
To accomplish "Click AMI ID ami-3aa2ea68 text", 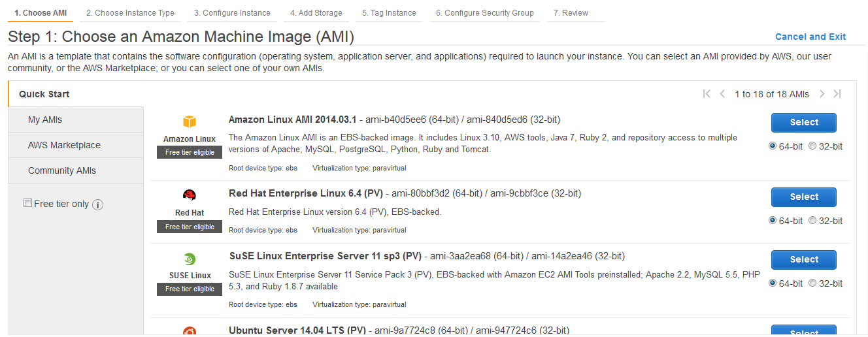I will (459, 256).
